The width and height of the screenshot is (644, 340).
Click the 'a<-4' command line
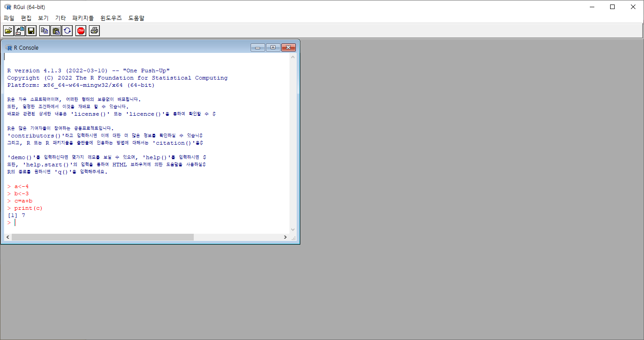tap(18, 186)
